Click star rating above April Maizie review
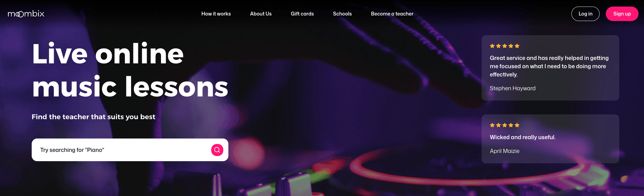The width and height of the screenshot is (644, 196). pos(505,125)
